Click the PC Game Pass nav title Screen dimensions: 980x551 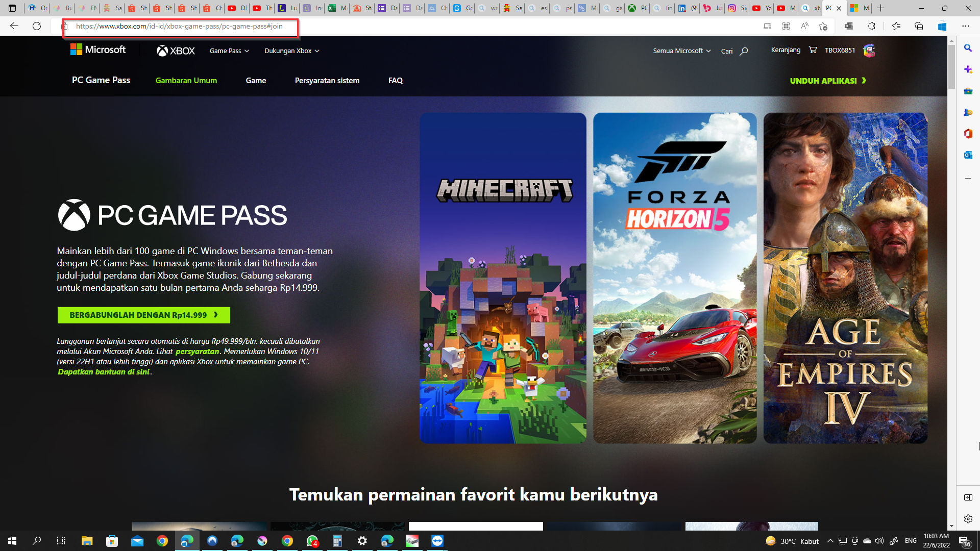click(x=101, y=80)
